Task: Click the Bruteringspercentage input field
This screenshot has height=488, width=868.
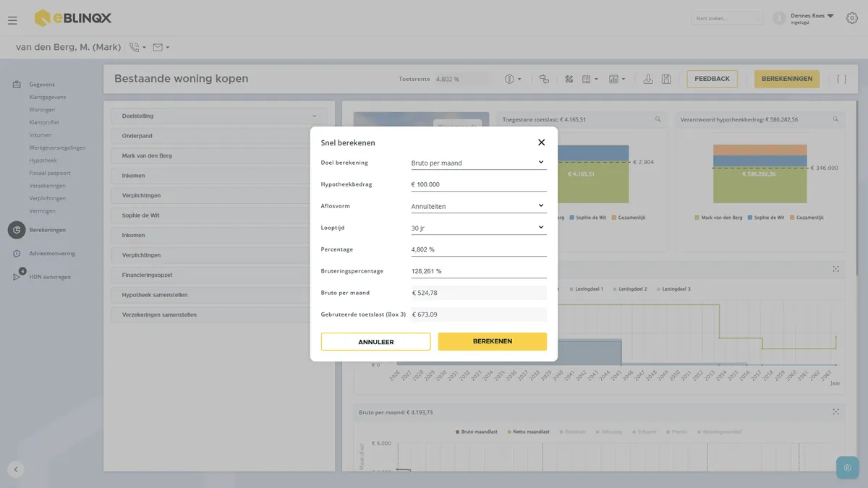Action: (x=479, y=271)
